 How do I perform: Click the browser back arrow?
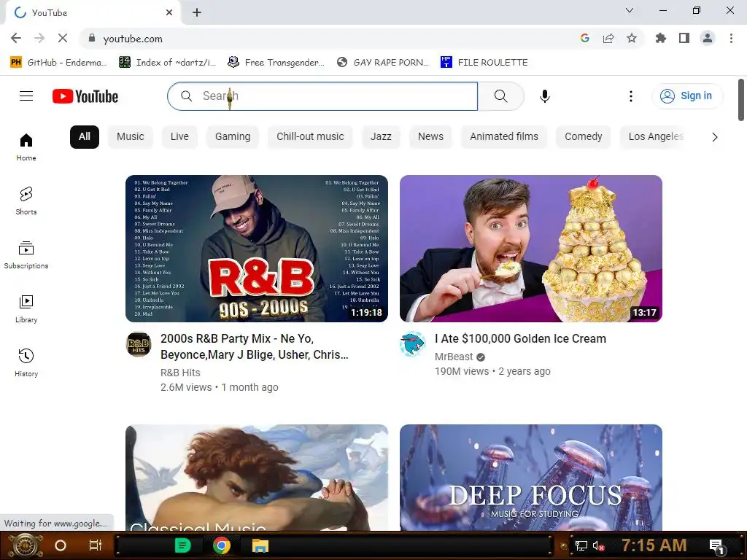click(16, 38)
